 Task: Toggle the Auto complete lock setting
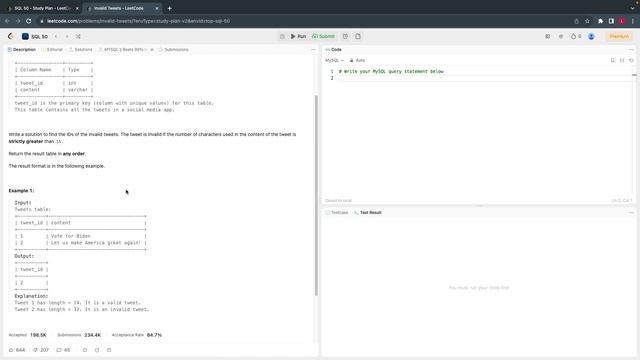coord(357,60)
